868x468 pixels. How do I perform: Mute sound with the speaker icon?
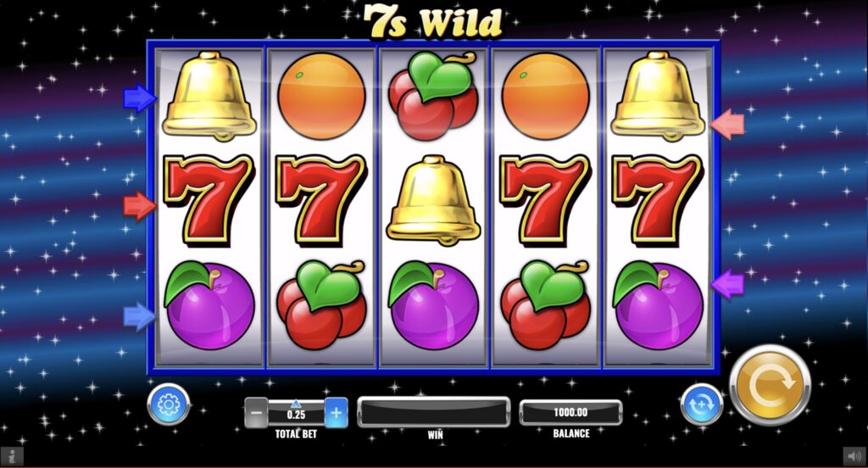pyautogui.click(x=855, y=456)
